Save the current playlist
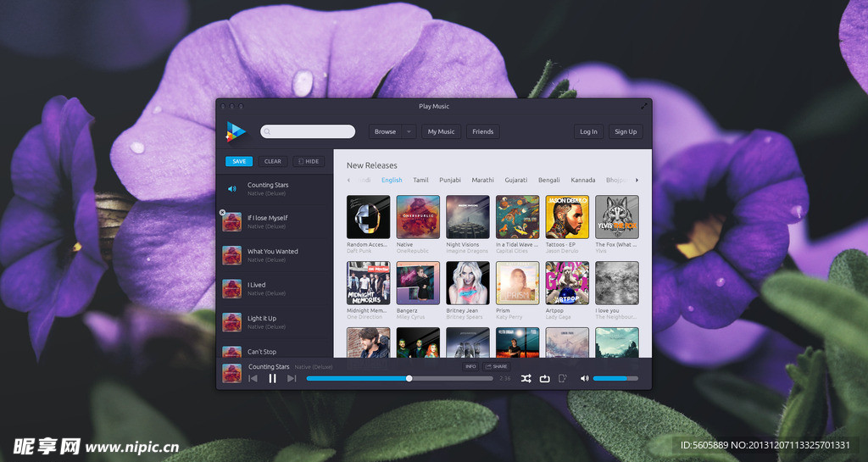The width and height of the screenshot is (868, 462). click(x=239, y=162)
